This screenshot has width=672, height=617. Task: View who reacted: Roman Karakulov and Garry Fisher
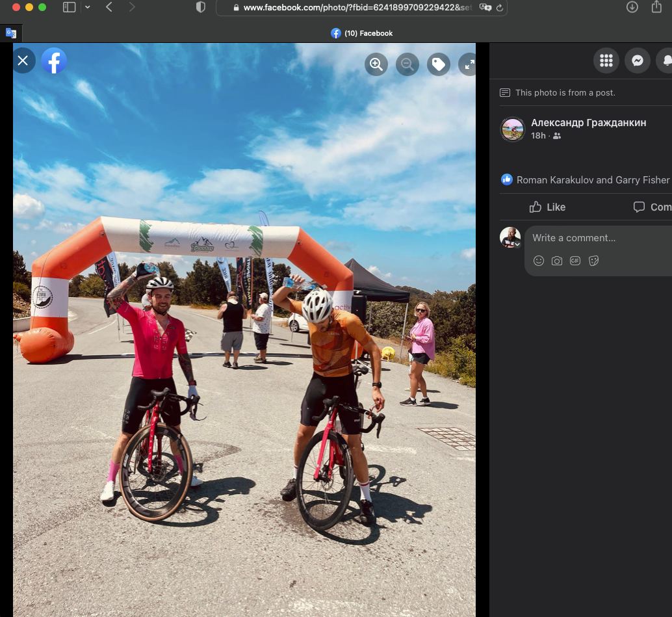(592, 180)
